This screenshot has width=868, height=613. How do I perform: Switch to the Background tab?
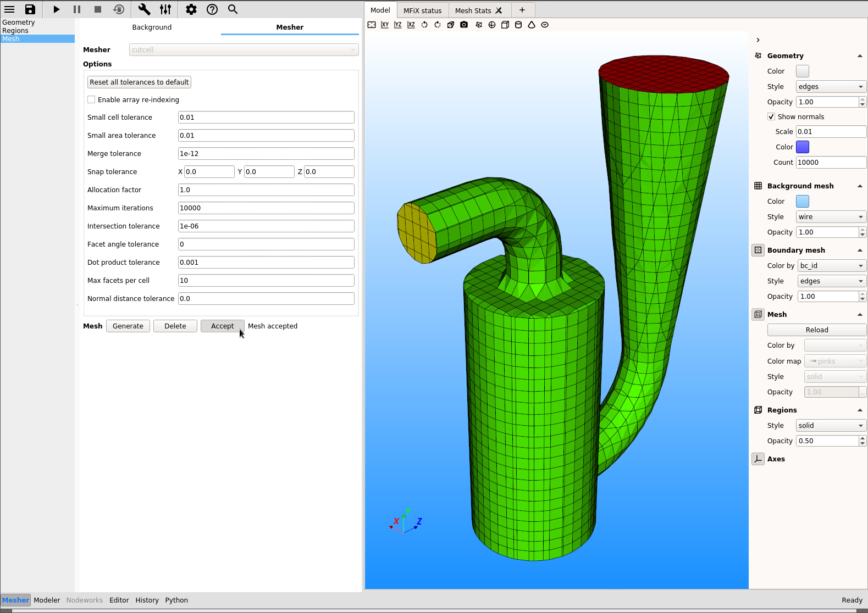click(x=152, y=27)
